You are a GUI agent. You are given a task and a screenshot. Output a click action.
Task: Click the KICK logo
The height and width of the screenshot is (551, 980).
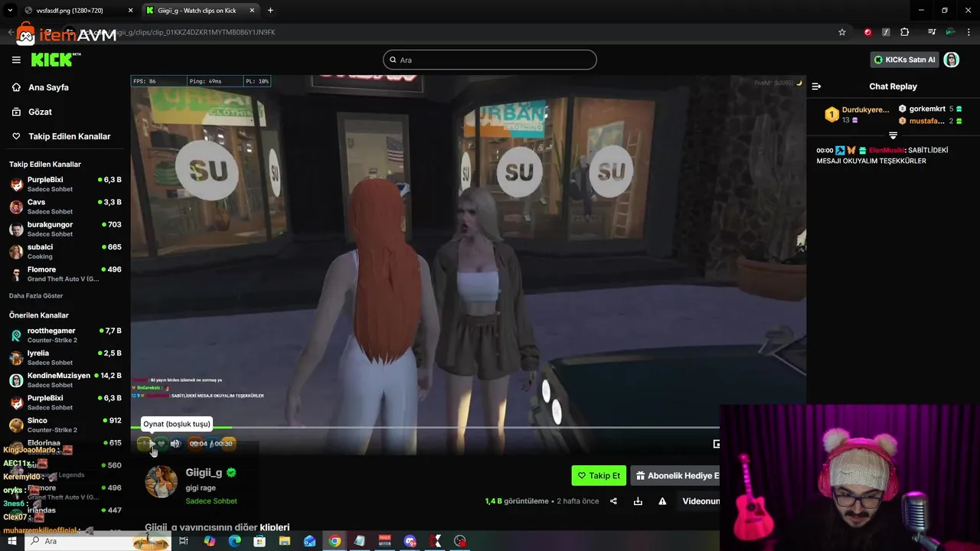coord(54,60)
